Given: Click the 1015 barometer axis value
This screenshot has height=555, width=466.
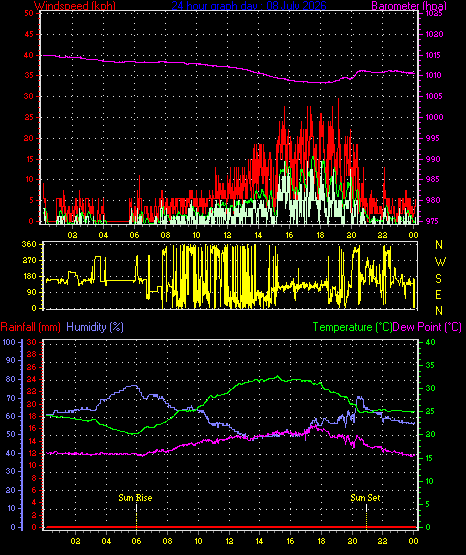Looking at the screenshot, I should (434, 55).
